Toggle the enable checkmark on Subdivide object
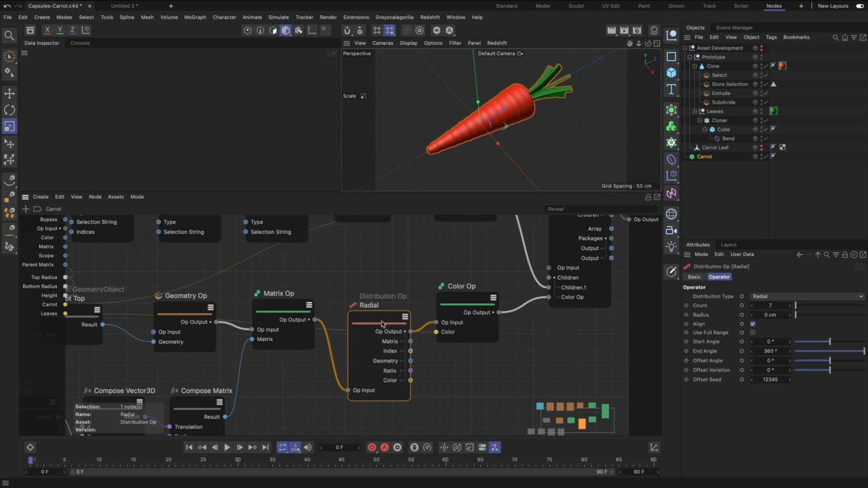The image size is (868, 488). pos(766,102)
